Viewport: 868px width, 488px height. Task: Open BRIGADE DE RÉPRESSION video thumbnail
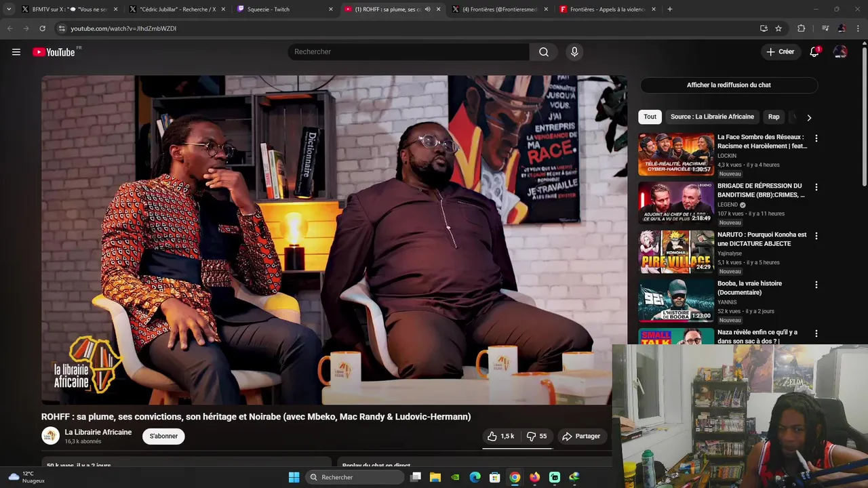tap(676, 203)
